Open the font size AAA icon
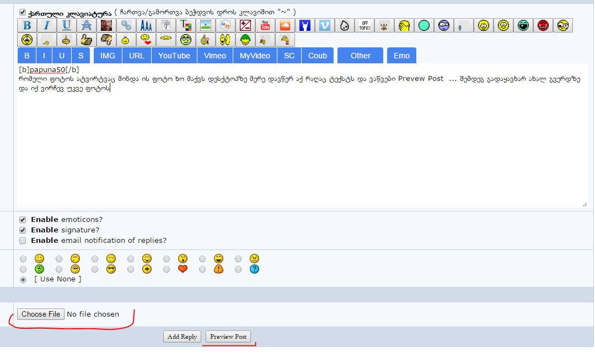This screenshot has height=364, width=595. [x=146, y=25]
